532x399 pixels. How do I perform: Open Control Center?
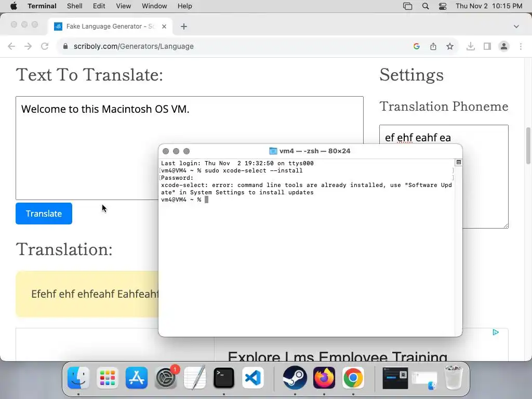tap(443, 6)
